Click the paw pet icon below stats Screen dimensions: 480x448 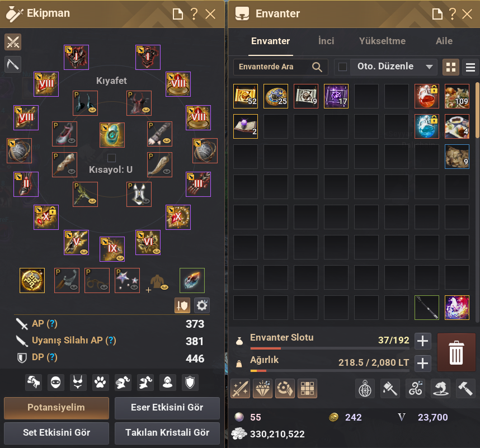pos(100,382)
